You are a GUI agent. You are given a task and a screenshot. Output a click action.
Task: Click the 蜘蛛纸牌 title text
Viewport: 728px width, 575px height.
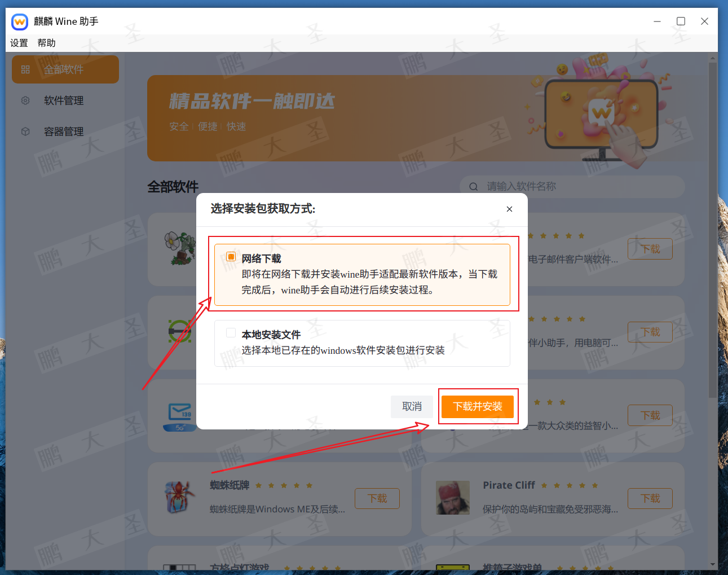tap(230, 485)
